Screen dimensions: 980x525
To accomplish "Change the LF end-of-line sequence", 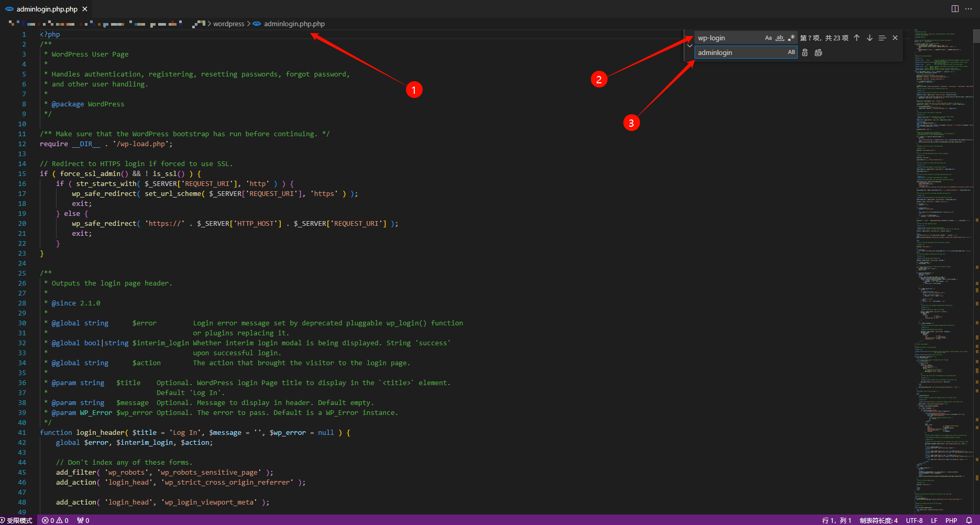I will (x=934, y=520).
